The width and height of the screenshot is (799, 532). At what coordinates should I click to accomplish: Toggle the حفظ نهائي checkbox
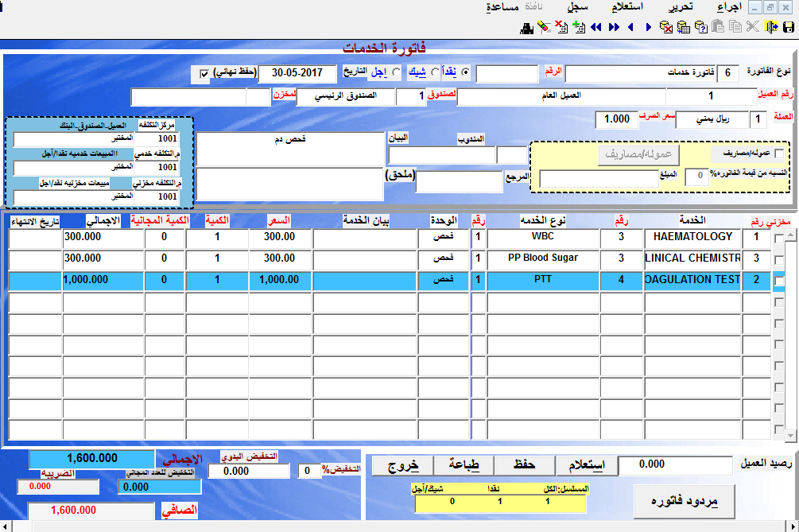click(204, 74)
